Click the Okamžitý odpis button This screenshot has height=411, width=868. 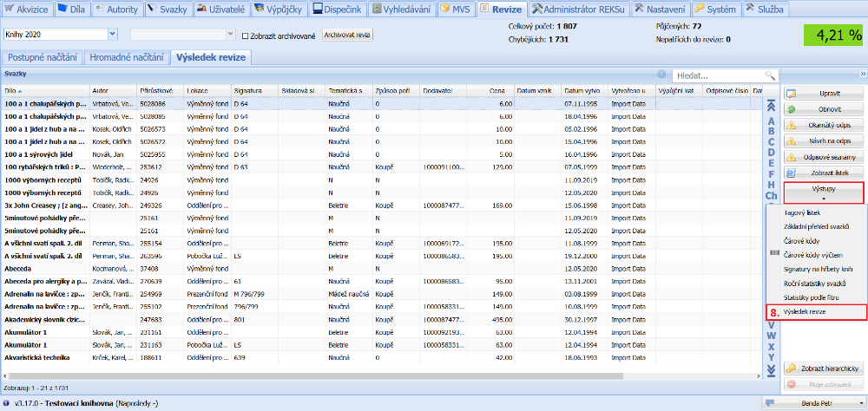click(823, 125)
